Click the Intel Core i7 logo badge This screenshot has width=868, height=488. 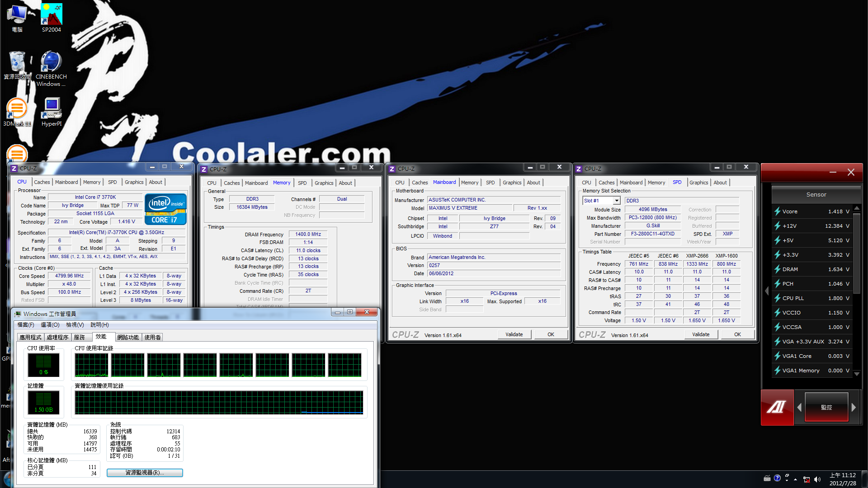165,209
